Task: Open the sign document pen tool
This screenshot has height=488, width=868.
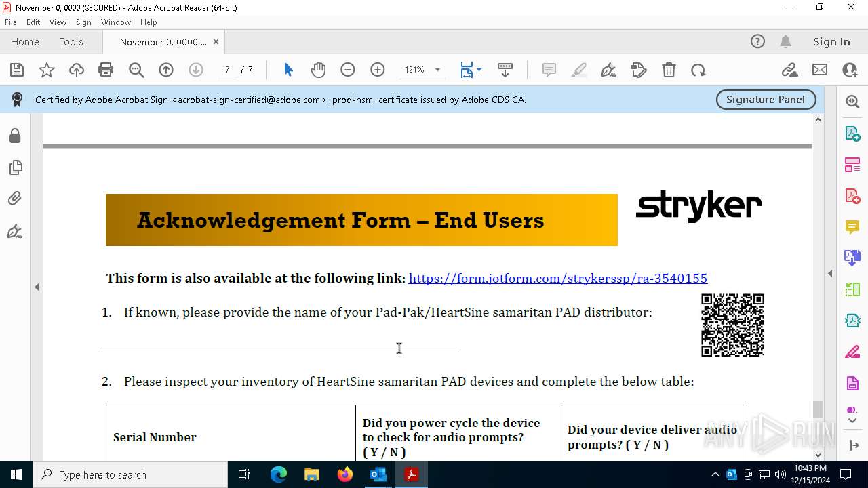Action: [609, 70]
